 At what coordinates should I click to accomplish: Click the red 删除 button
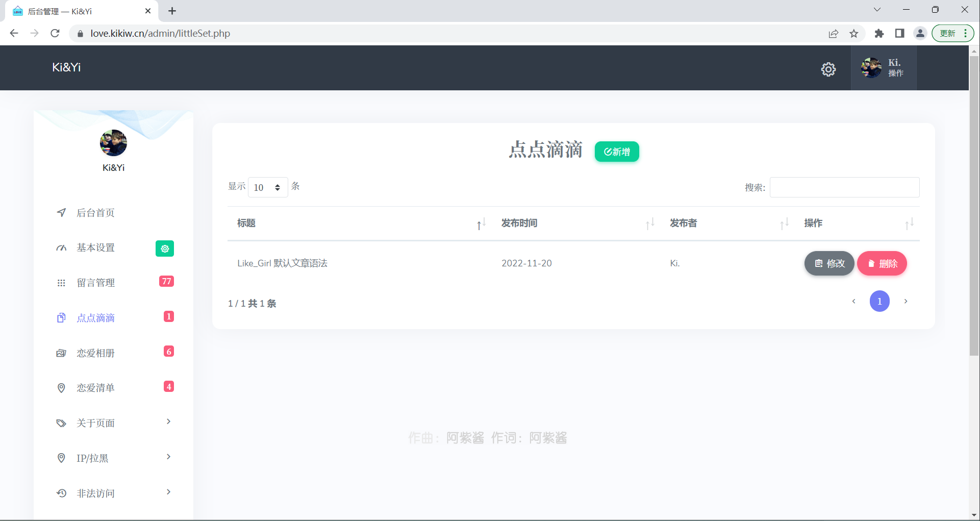[x=882, y=263]
